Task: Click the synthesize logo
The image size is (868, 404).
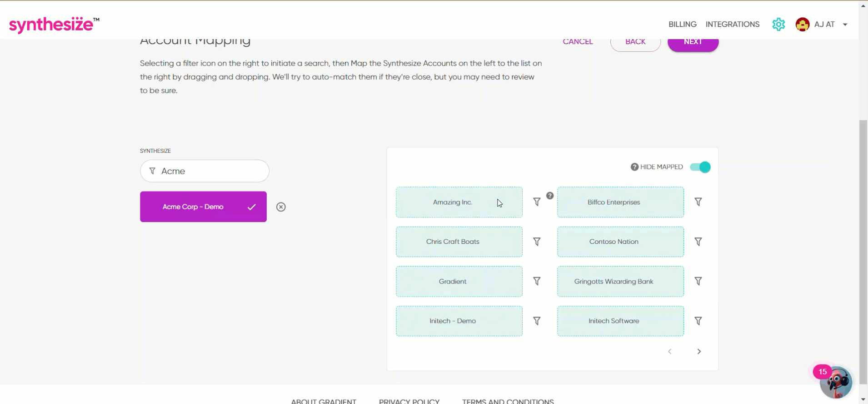Action: [54, 25]
